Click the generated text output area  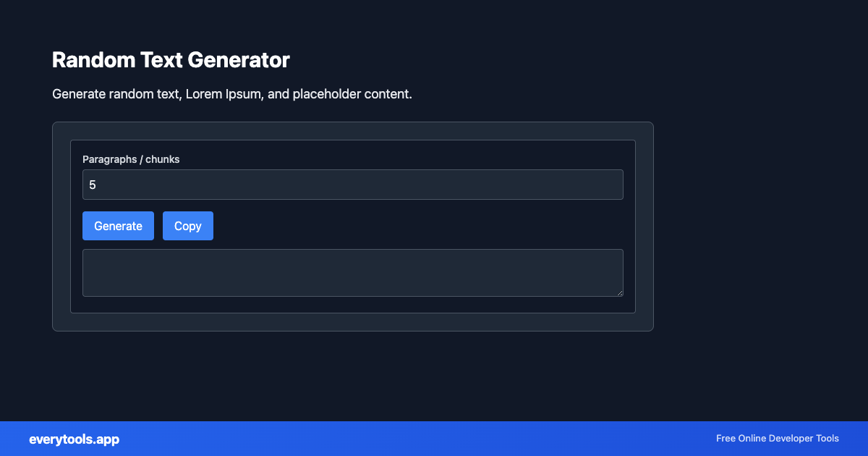352,273
